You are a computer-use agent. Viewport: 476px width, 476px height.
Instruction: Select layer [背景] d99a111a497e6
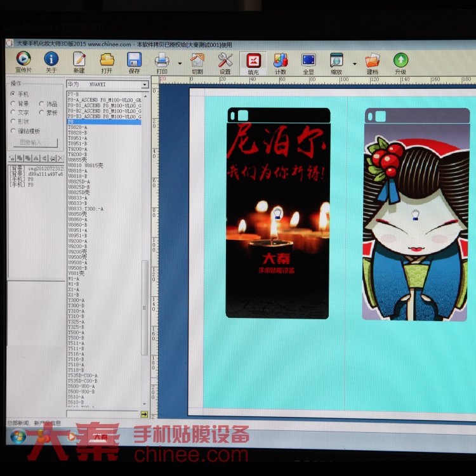36,174
